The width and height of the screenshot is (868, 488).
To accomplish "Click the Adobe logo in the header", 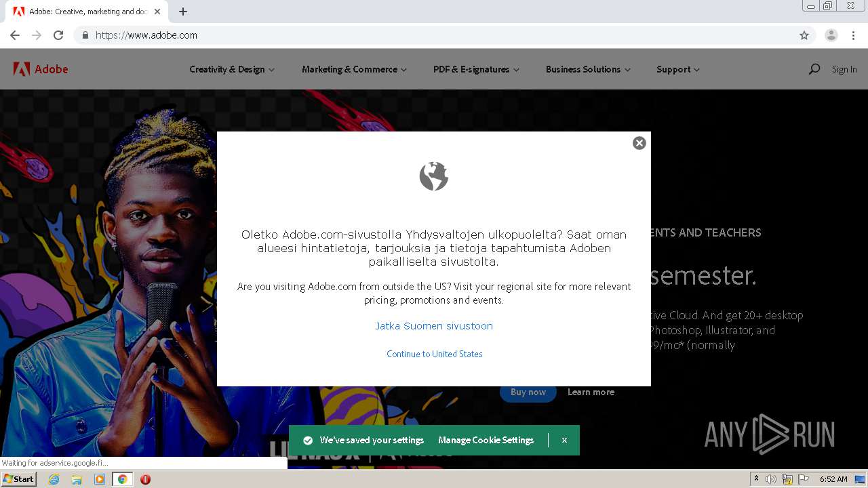I will pos(41,69).
